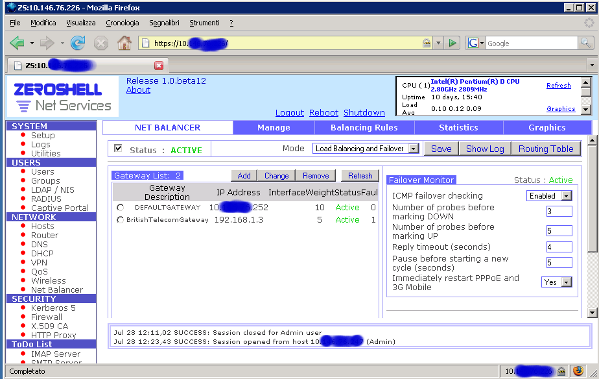This screenshot has width=599, height=379.
Task: Click the green Go arrow beside address bar
Action: (452, 43)
